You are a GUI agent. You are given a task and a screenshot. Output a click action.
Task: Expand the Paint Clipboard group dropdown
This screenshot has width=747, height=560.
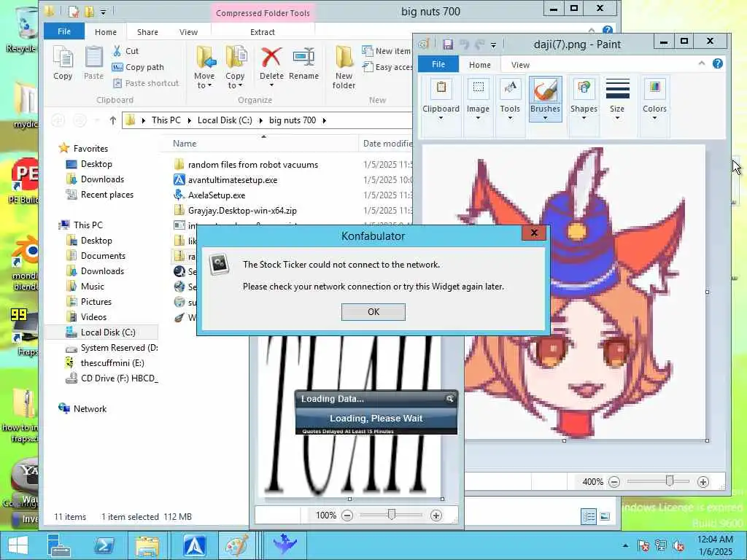pos(441,118)
